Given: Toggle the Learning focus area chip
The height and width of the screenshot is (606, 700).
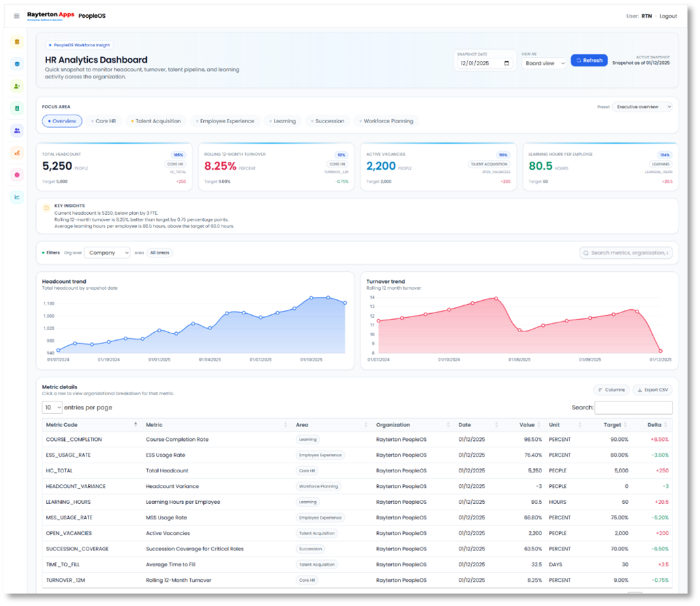Looking at the screenshot, I should click(282, 121).
